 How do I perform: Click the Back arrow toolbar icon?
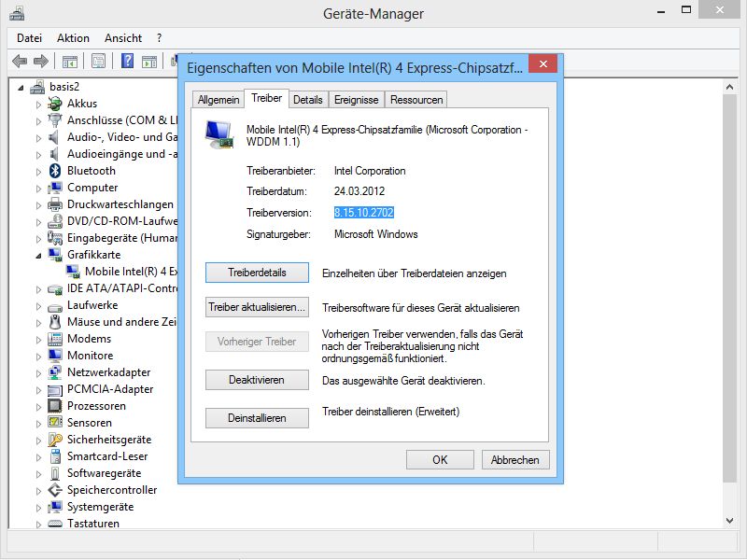tap(20, 61)
